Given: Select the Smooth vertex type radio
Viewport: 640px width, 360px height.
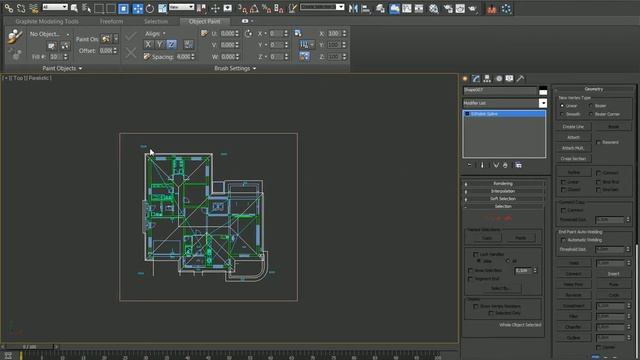Looking at the screenshot, I should point(562,114).
